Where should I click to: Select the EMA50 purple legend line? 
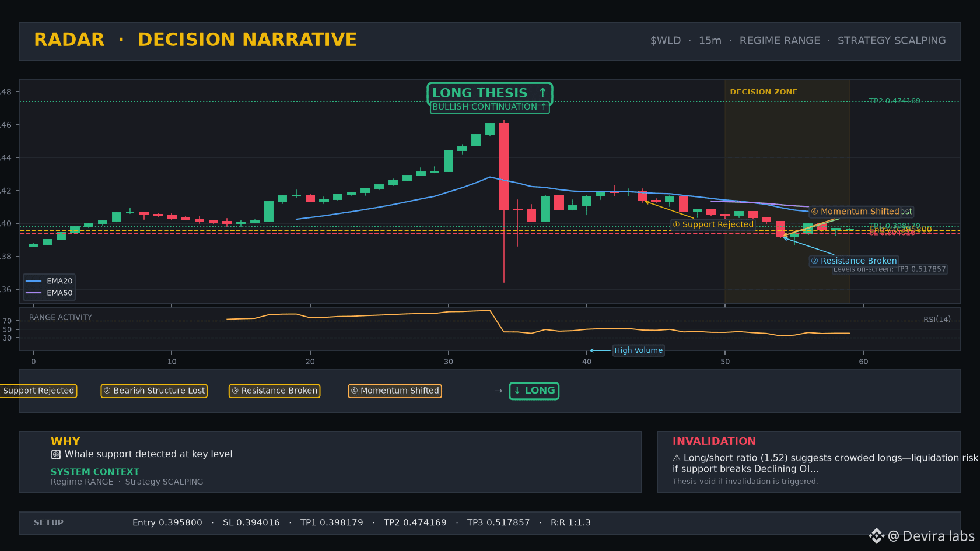[x=34, y=293]
